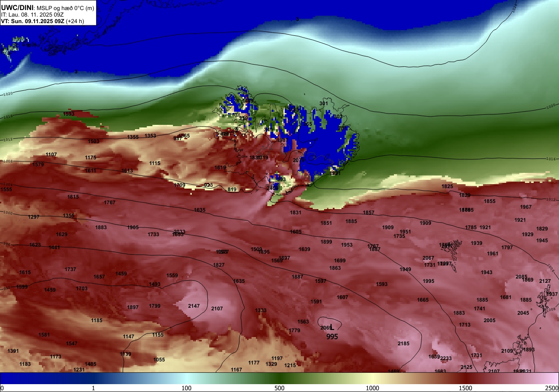Select the 1441 height value
Viewport: 559px width, 392px height.
(x=54, y=248)
